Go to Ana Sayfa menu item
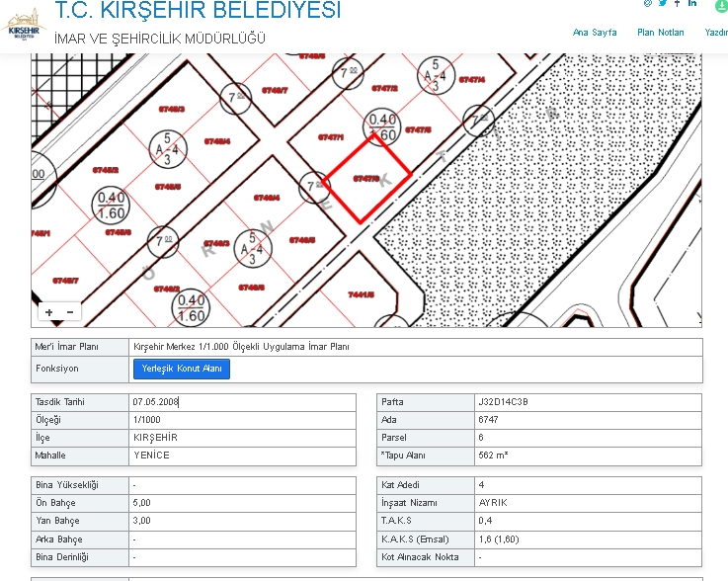 (x=595, y=33)
